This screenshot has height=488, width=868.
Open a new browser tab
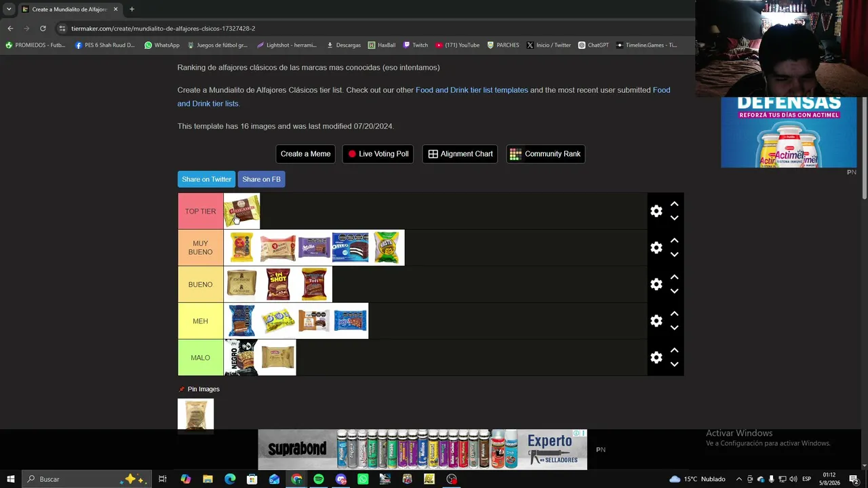tap(132, 9)
